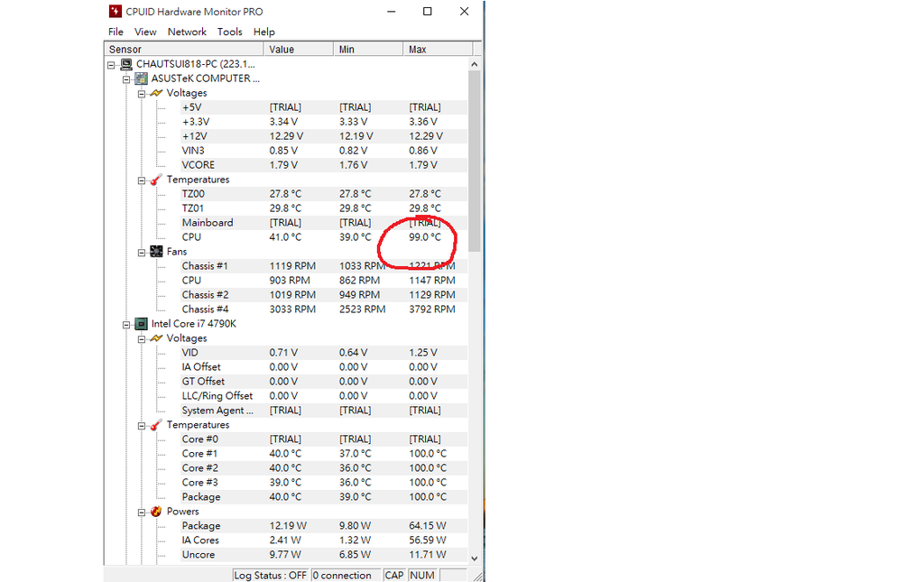Image resolution: width=924 pixels, height=582 pixels.
Task: Open the View menu
Action: 145,32
